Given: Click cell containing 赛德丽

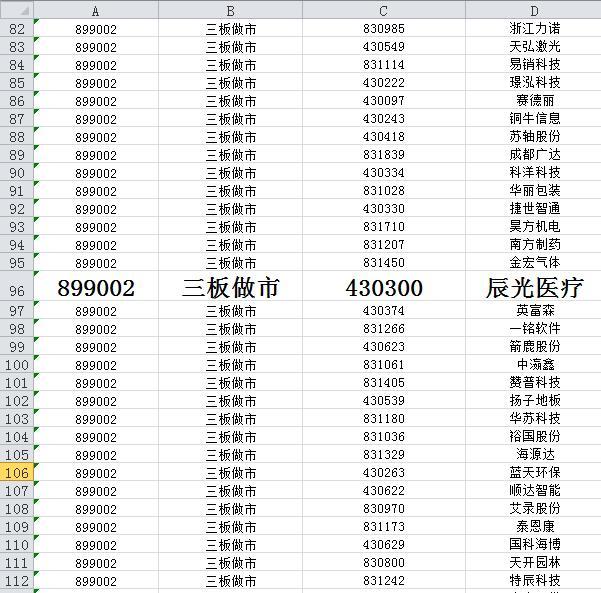Looking at the screenshot, I should [534, 100].
